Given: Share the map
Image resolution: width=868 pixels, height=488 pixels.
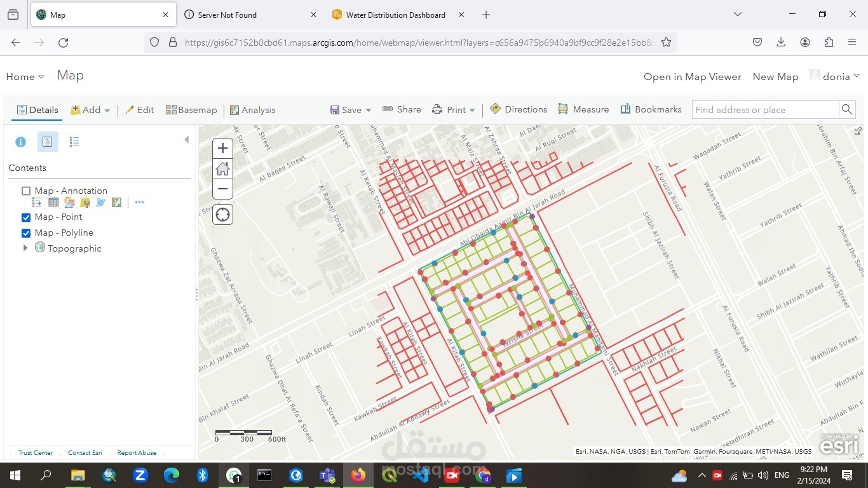Looking at the screenshot, I should point(402,109).
